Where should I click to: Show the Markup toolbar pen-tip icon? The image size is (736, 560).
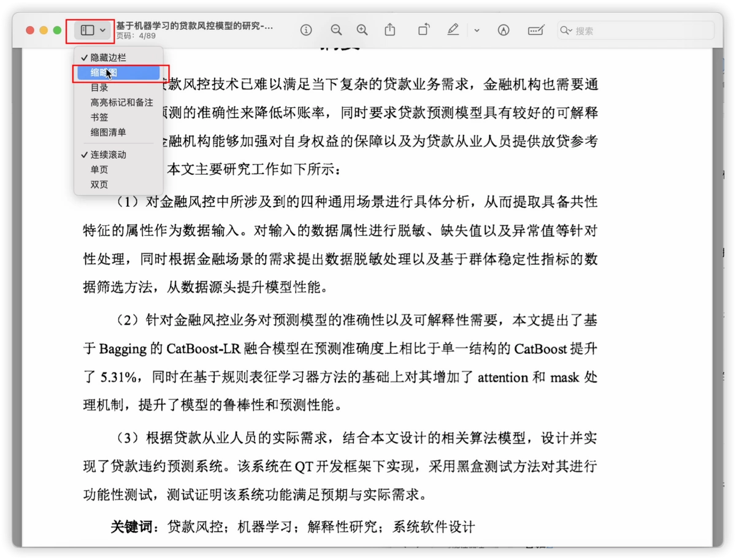tap(504, 30)
